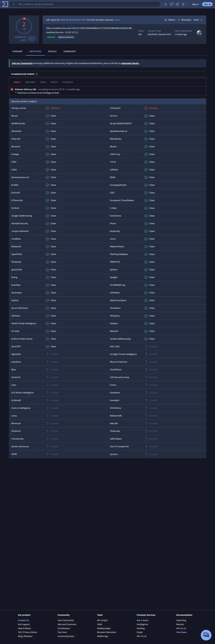Click the Clean check icon for Sophos
This screenshot has width=215, height=644.
pos(47,300)
